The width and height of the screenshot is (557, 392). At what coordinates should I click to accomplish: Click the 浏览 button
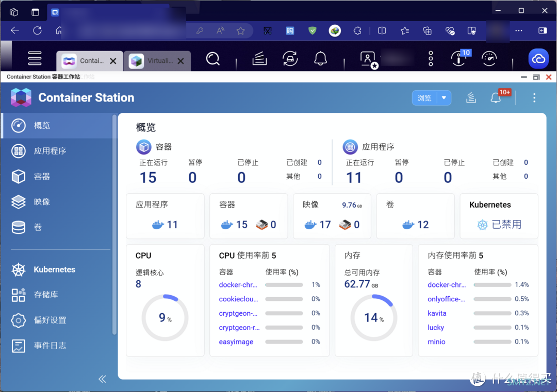point(424,98)
